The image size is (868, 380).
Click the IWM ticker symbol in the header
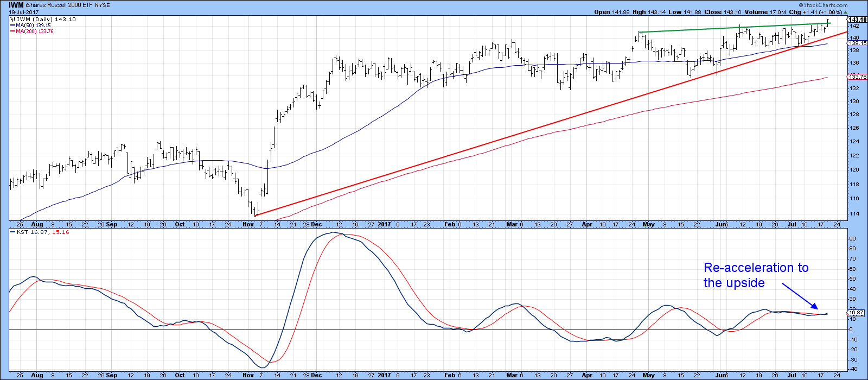[16, 5]
